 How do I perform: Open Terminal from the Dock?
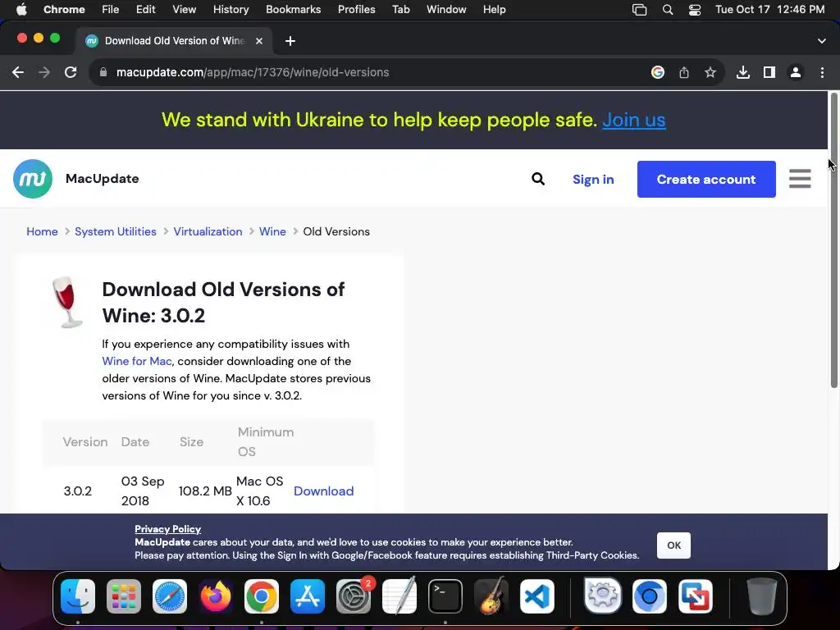point(445,596)
